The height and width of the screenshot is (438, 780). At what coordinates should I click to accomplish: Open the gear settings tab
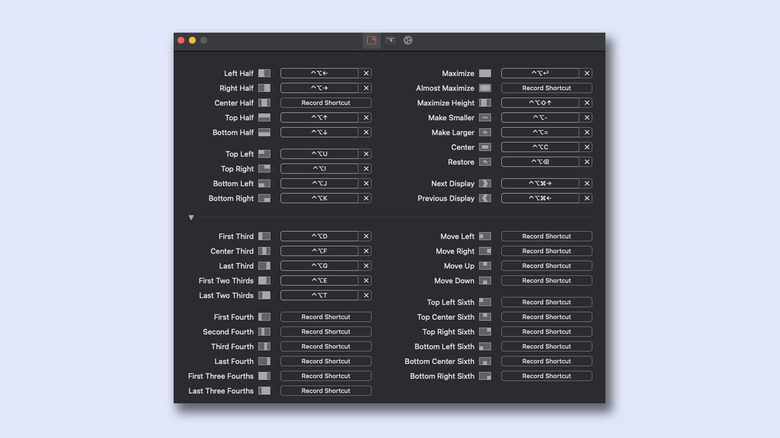[408, 40]
